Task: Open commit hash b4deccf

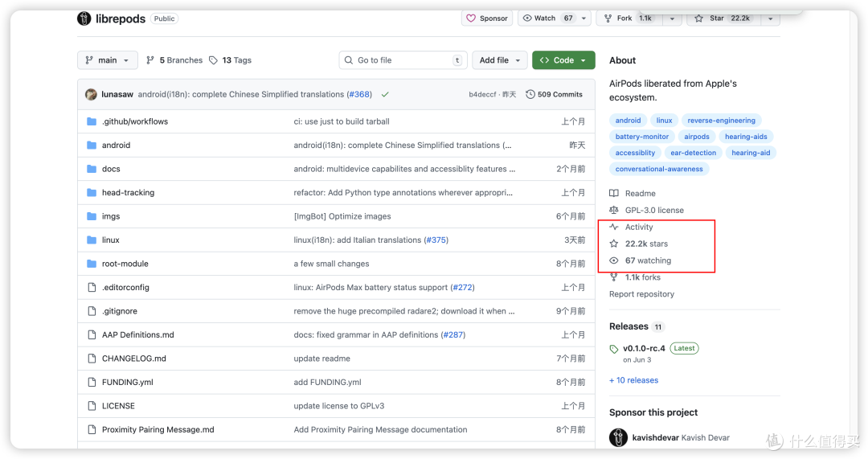Action: point(483,95)
